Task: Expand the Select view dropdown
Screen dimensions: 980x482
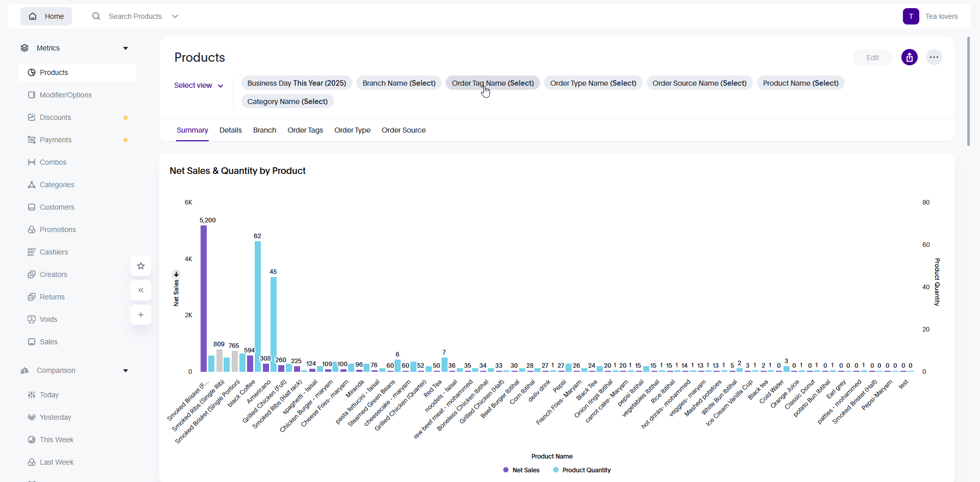Action: click(199, 86)
